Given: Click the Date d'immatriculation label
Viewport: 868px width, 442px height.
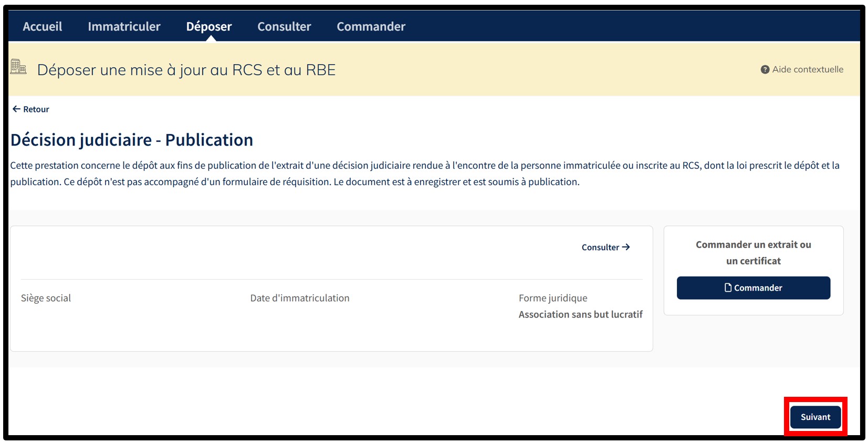Looking at the screenshot, I should click(299, 298).
